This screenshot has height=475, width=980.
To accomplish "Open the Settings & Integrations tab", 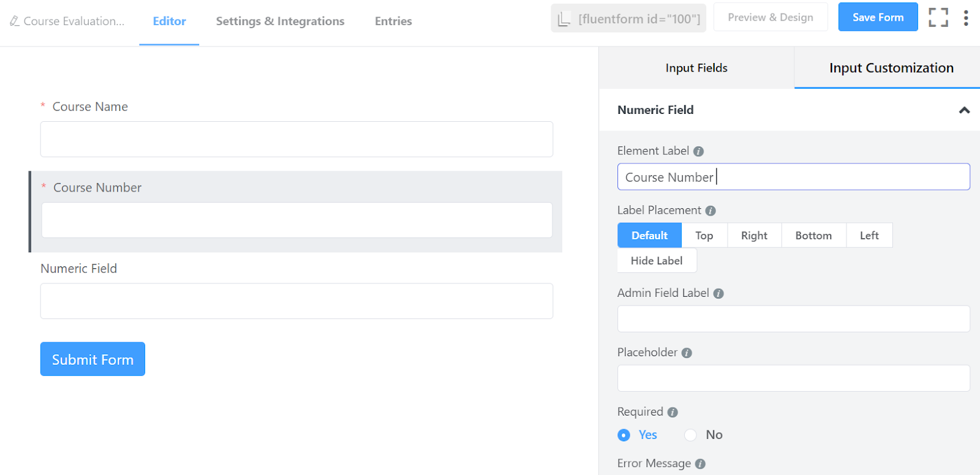I will click(280, 21).
